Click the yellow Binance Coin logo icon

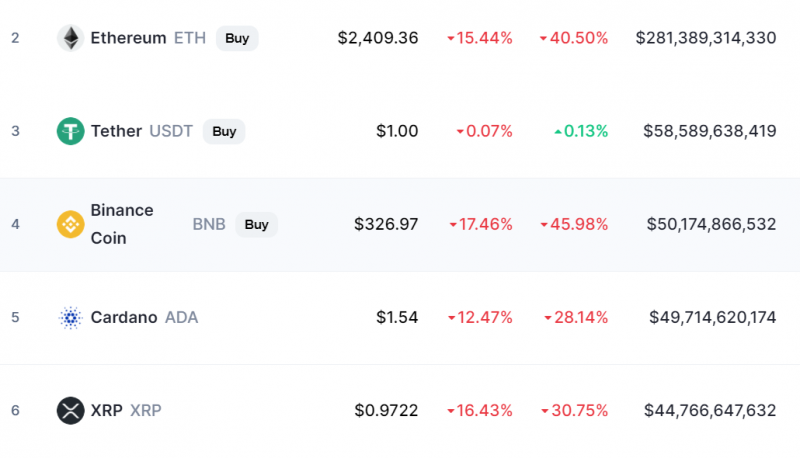pyautogui.click(x=70, y=224)
